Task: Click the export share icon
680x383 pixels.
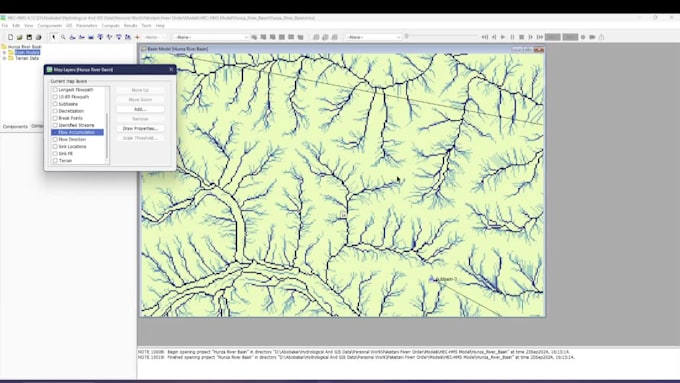Action: coord(602,37)
